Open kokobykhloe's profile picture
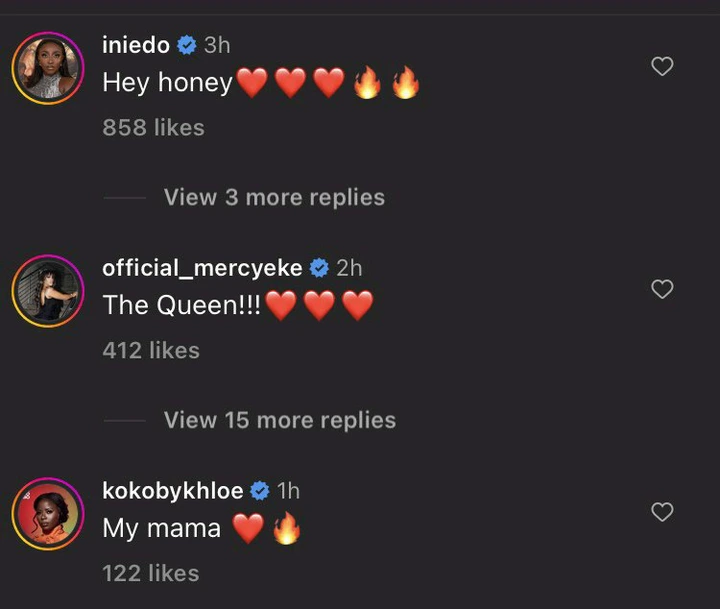The image size is (720, 609). pos(47,516)
